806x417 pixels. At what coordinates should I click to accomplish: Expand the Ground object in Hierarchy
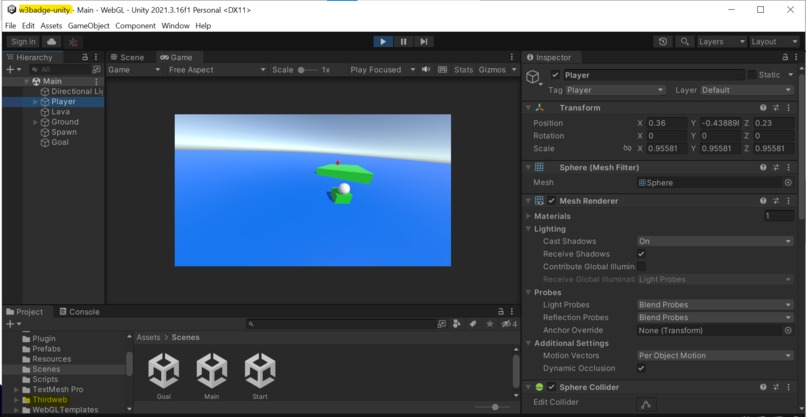[35, 122]
